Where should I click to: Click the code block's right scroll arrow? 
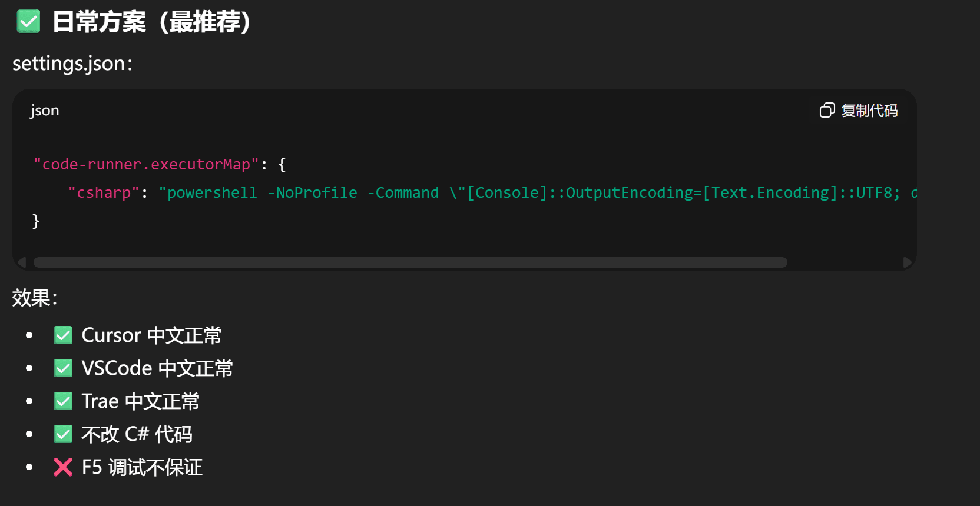click(x=907, y=262)
